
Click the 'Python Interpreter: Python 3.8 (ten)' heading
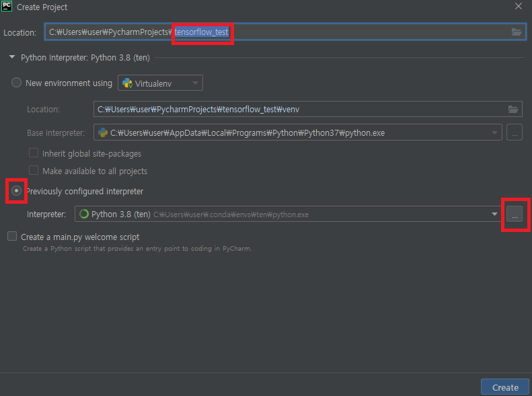click(x=85, y=58)
